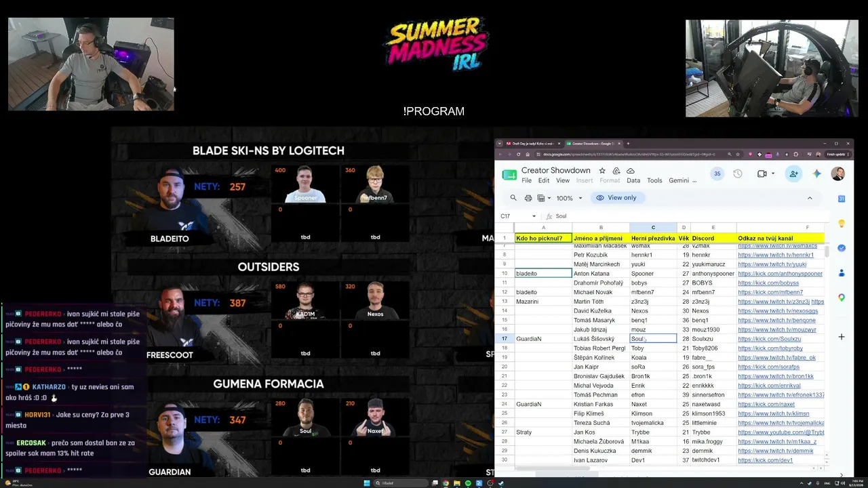Image resolution: width=868 pixels, height=488 pixels.
Task: Collapse the Sheets toolbar with the chevron
Action: coord(810,198)
